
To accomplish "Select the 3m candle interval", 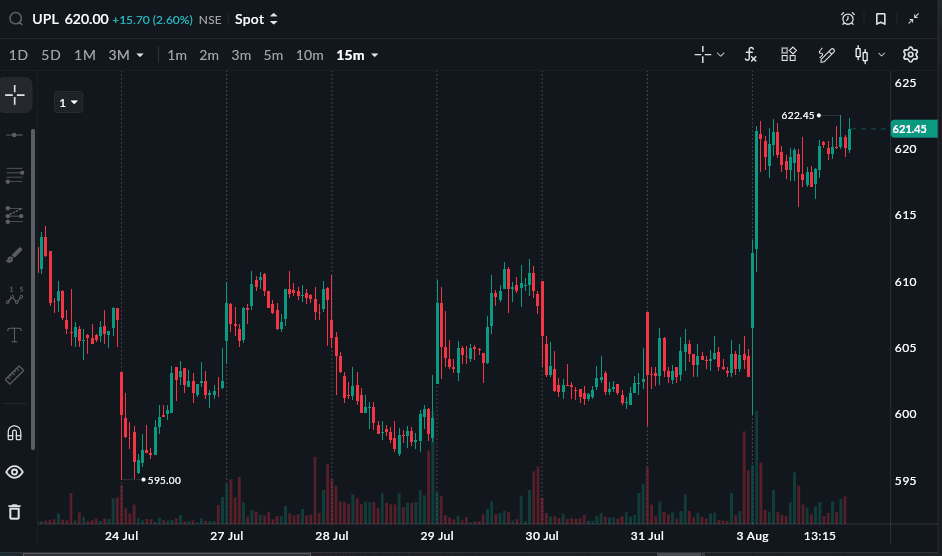I will coord(242,55).
